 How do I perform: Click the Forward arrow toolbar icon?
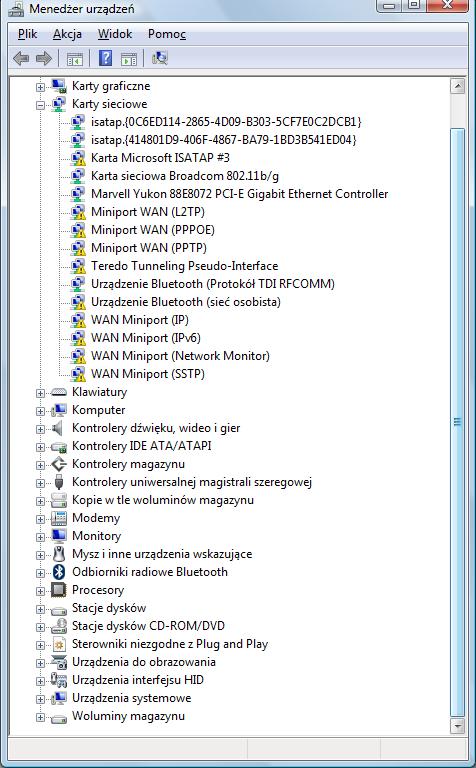point(44,59)
